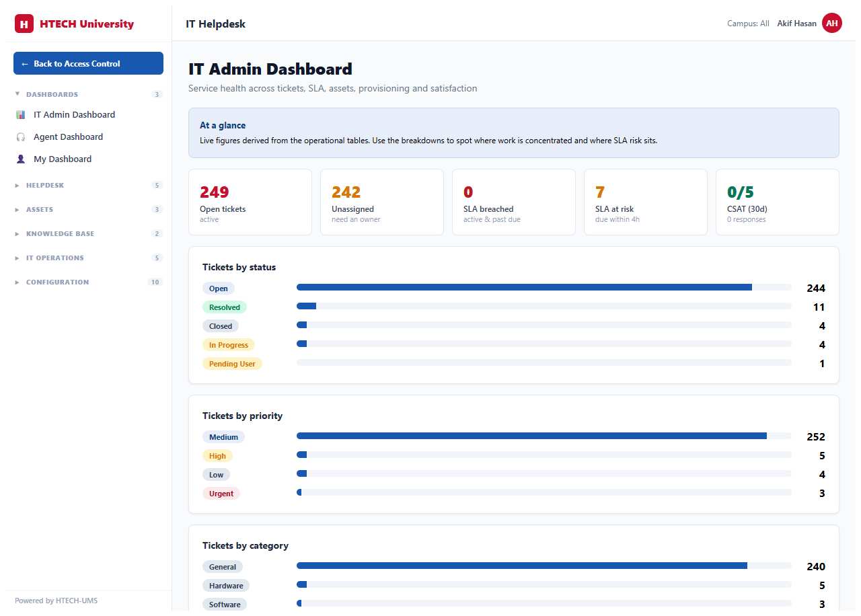Open the Unassigned card showing 242
Viewport: 861px width, 616px height.
382,202
